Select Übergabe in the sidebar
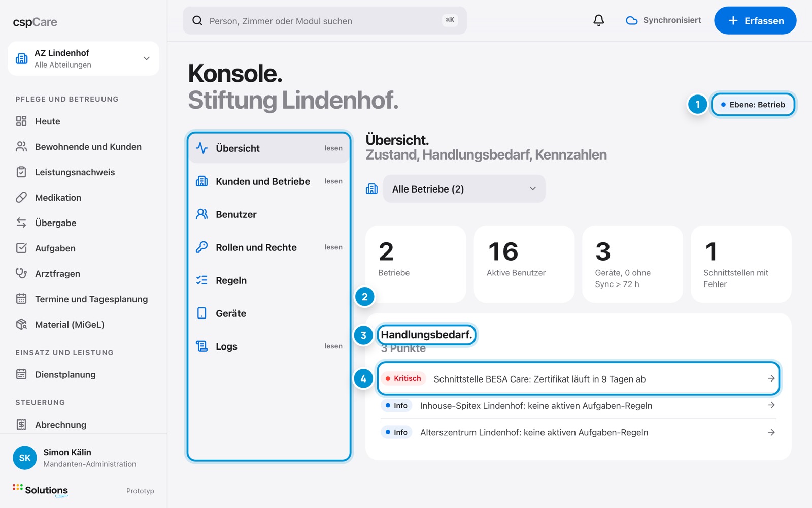 coord(83,223)
